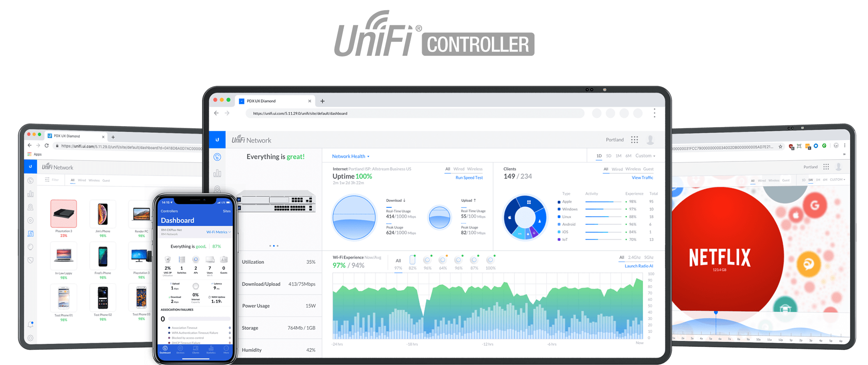Open the insights bulb icon in left sidebar
The width and height of the screenshot is (868, 365).
(30, 247)
